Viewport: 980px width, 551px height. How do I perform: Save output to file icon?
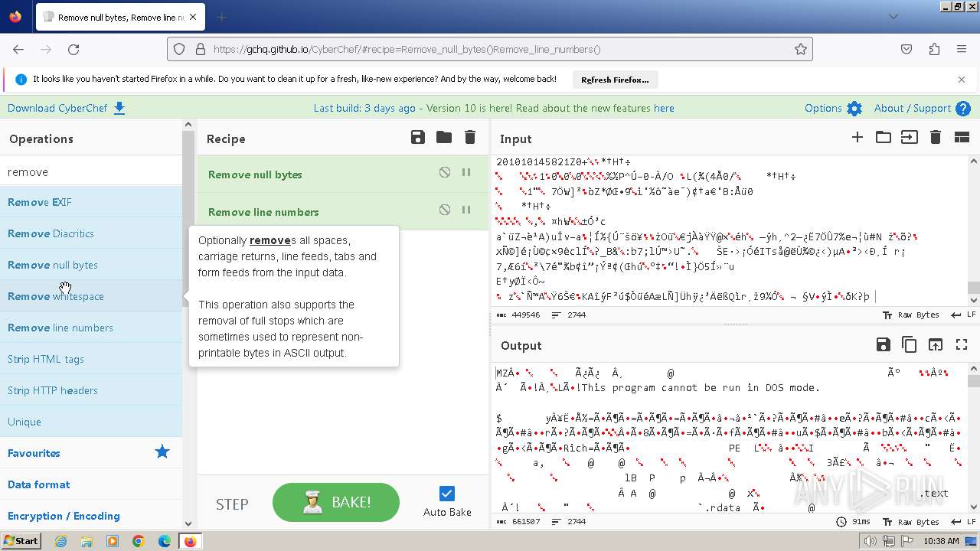883,345
